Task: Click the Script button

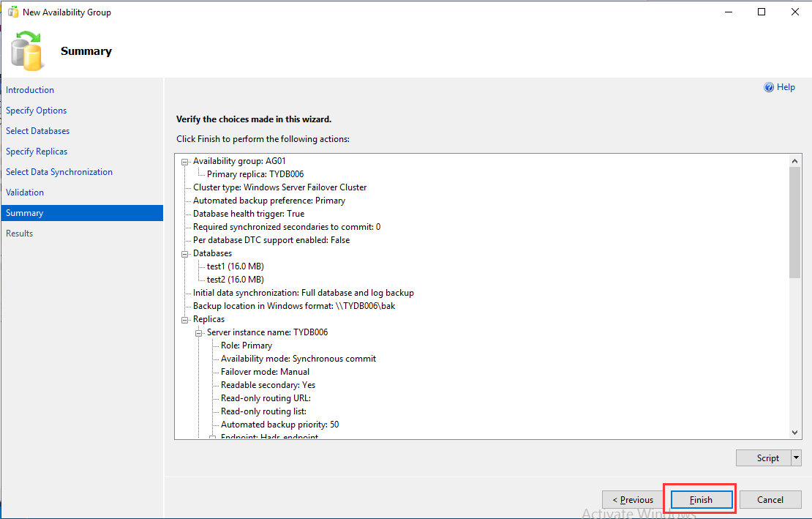Action: [x=763, y=458]
